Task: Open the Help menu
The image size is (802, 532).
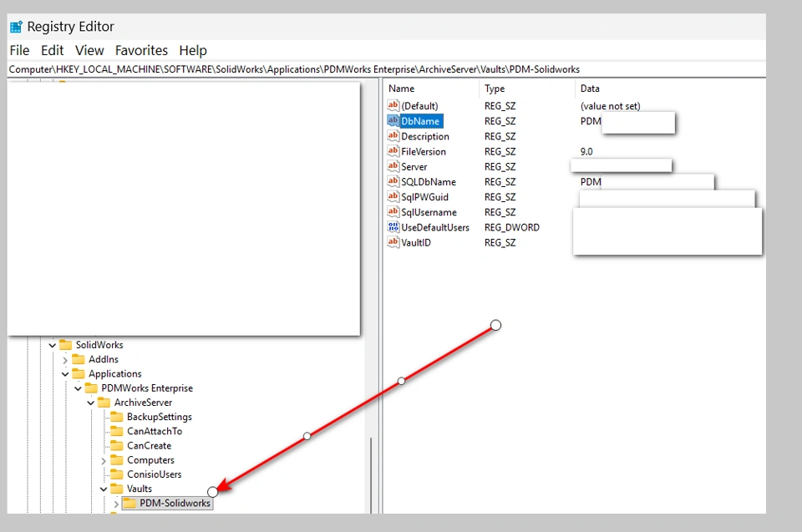Action: 193,51
